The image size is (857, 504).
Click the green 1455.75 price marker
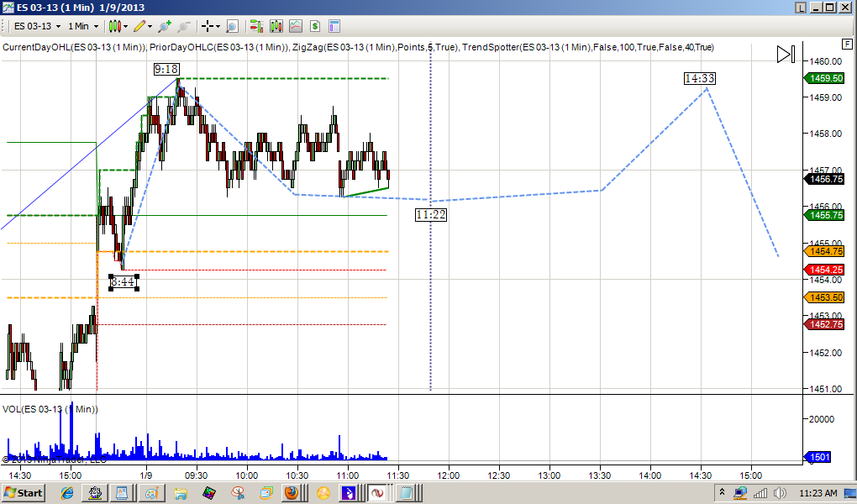click(x=824, y=215)
